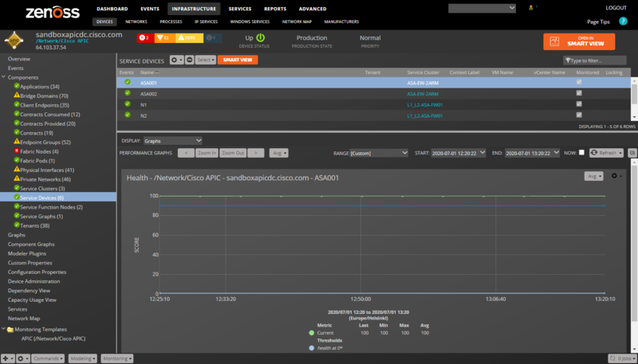Click the Monitoring Templates folder icon
The height and width of the screenshot is (364, 638).
(10, 330)
